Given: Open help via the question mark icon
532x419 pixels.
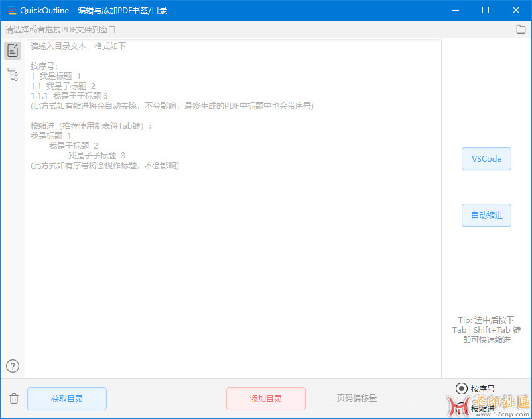Looking at the screenshot, I should point(13,366).
